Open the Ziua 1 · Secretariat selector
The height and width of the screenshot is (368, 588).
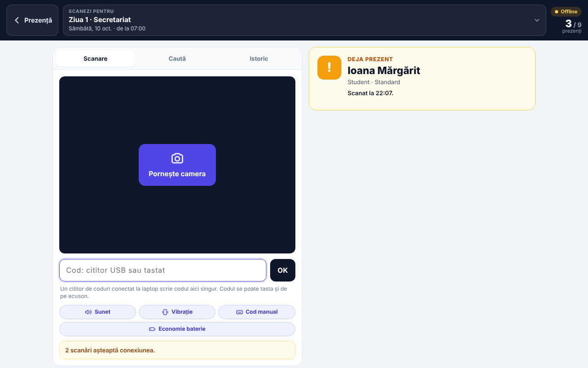[304, 20]
